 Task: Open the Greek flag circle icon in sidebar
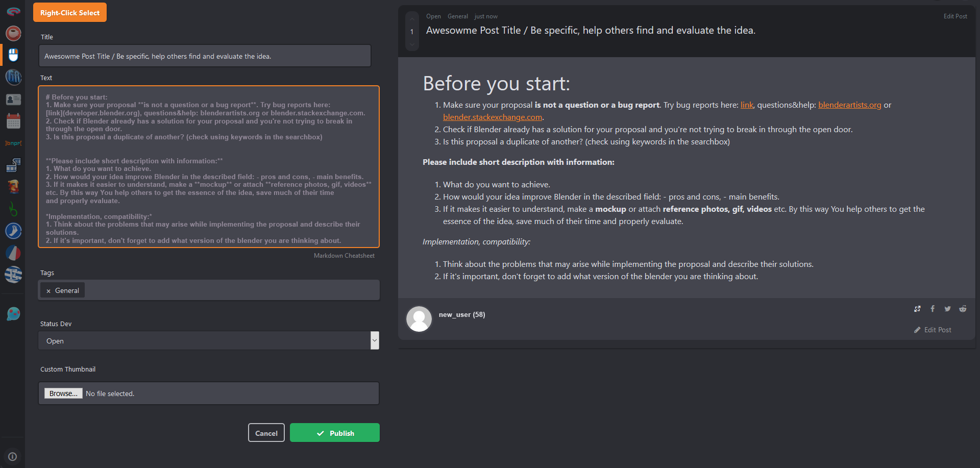coord(13,275)
